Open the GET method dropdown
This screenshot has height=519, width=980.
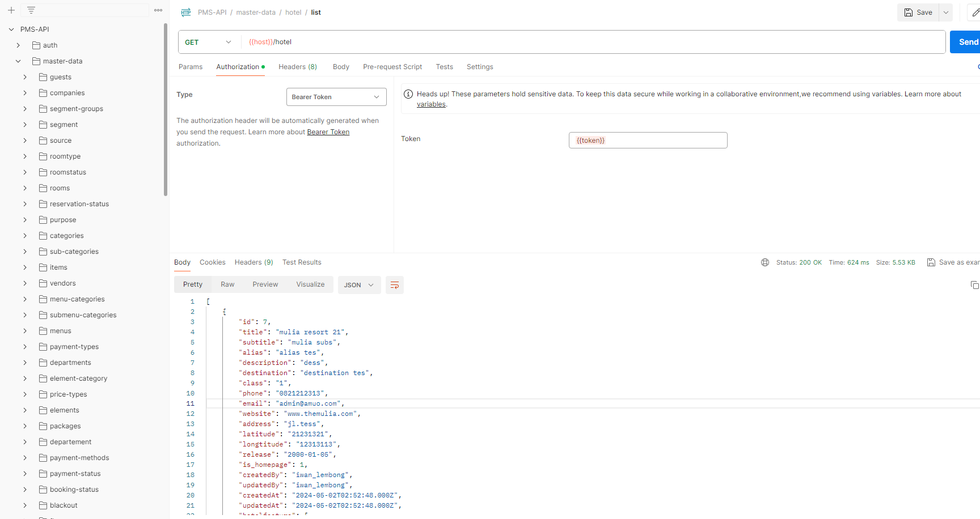[209, 42]
